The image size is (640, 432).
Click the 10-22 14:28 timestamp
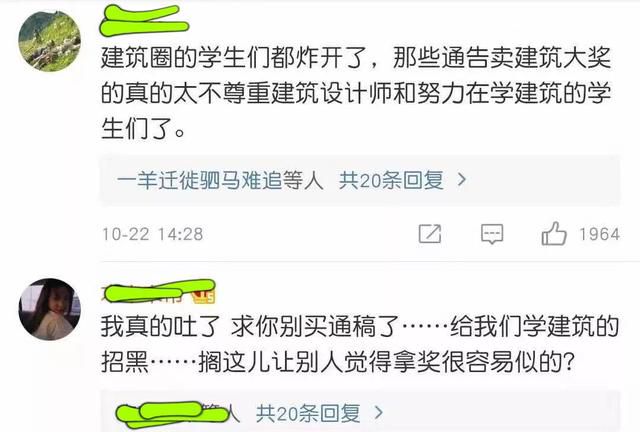[x=152, y=234]
